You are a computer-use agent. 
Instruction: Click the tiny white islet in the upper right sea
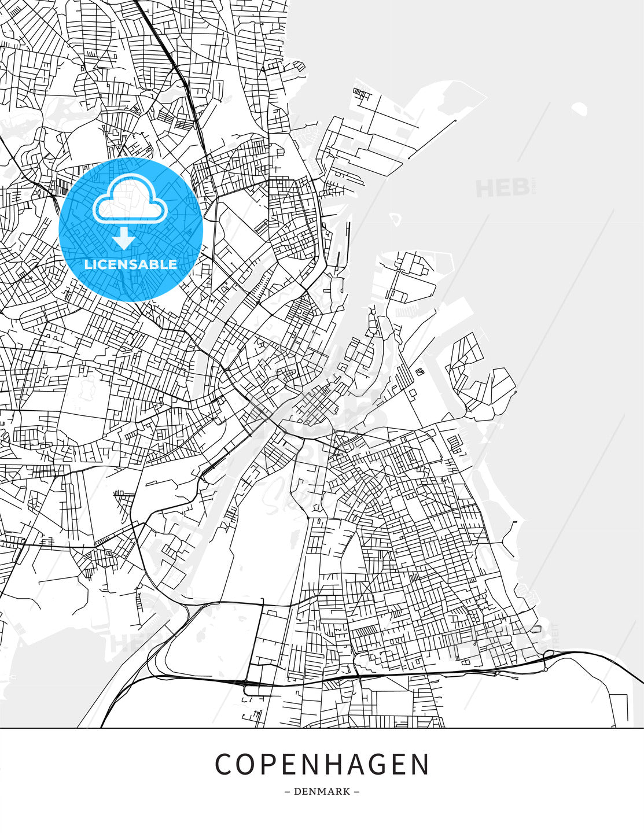579,108
